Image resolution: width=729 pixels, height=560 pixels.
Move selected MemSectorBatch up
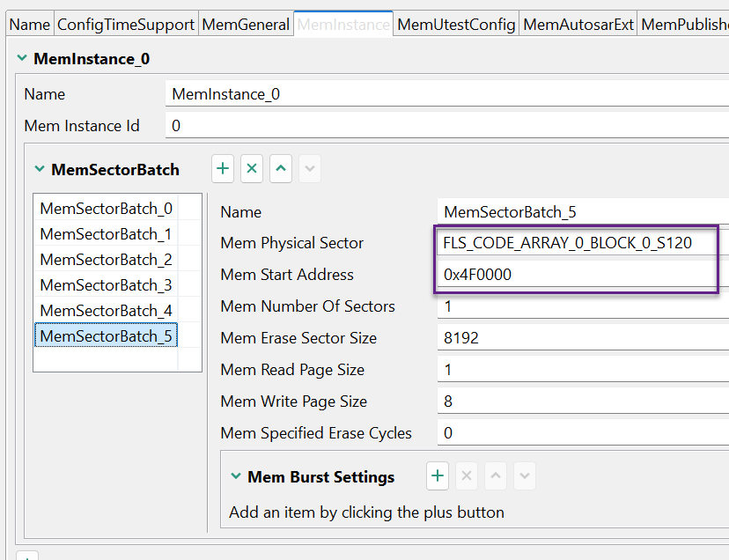click(281, 168)
